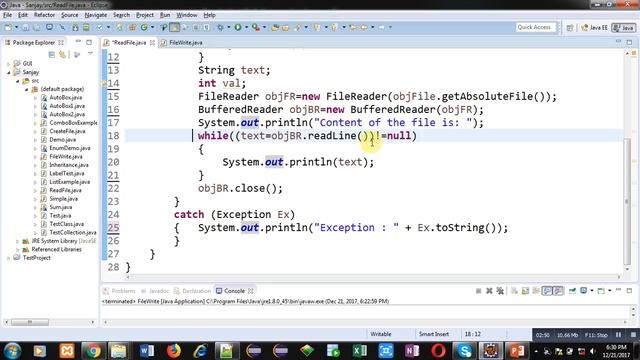
Task: Click the New Java Class green C icon
Action: pos(144,27)
